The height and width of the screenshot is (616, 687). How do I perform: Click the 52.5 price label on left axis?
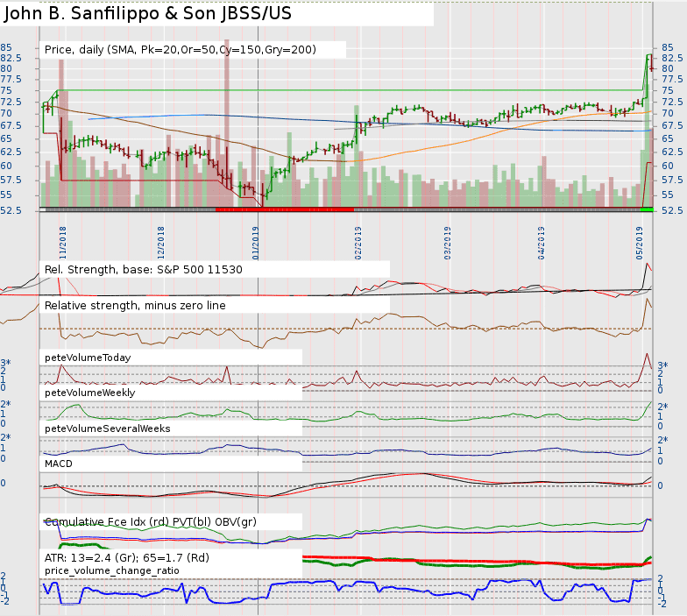click(11, 210)
